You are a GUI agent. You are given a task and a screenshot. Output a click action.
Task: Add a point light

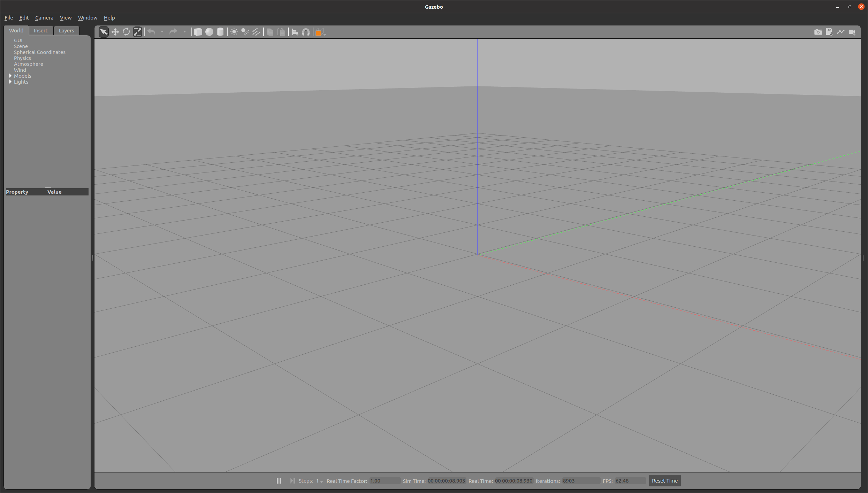click(234, 32)
